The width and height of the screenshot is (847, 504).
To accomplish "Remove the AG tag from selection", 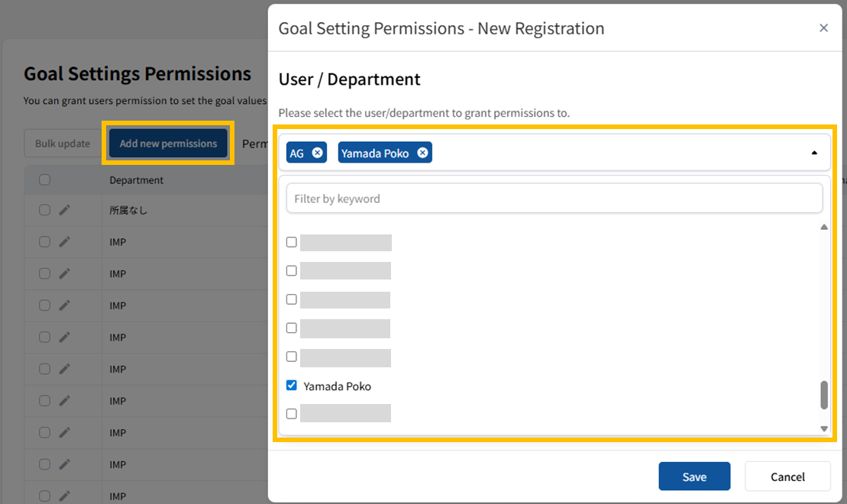I will pyautogui.click(x=318, y=153).
